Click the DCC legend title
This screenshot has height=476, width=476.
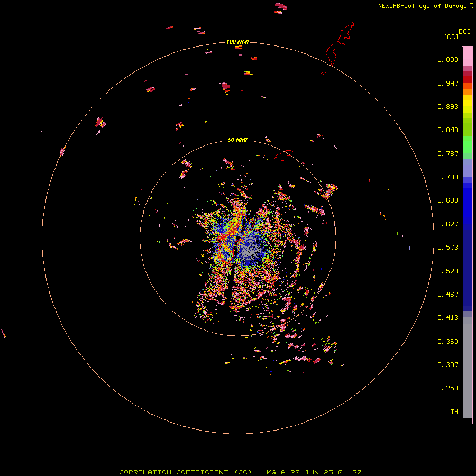click(x=464, y=32)
